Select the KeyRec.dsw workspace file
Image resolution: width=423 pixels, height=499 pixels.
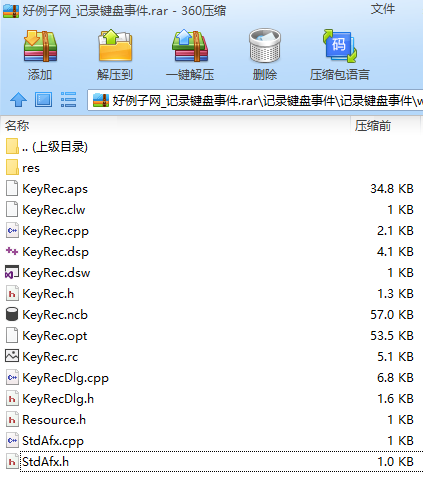(212, 273)
